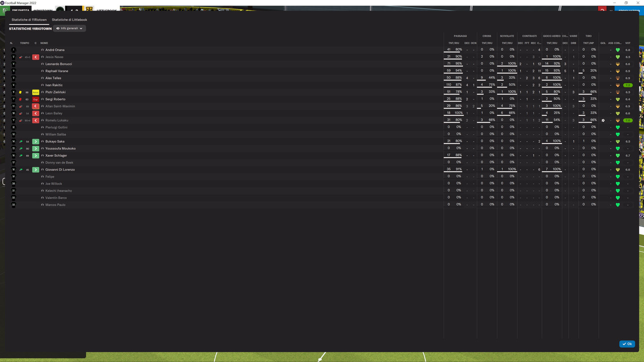Click the SCIVOLATE column group header
644x362 pixels.
[x=507, y=36]
